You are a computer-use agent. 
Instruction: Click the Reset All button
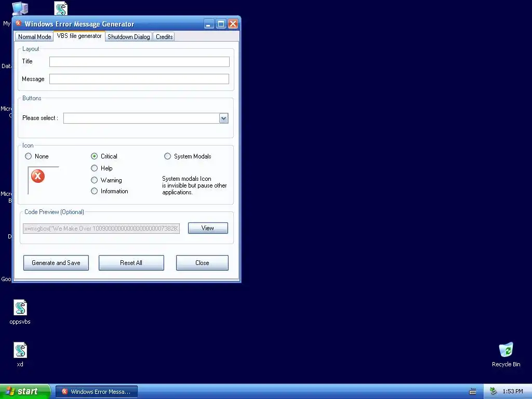pyautogui.click(x=131, y=263)
